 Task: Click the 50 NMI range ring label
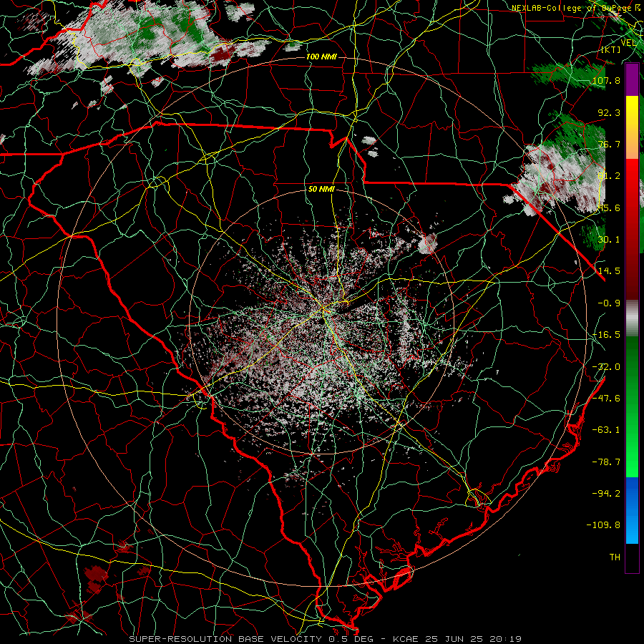coord(321,190)
